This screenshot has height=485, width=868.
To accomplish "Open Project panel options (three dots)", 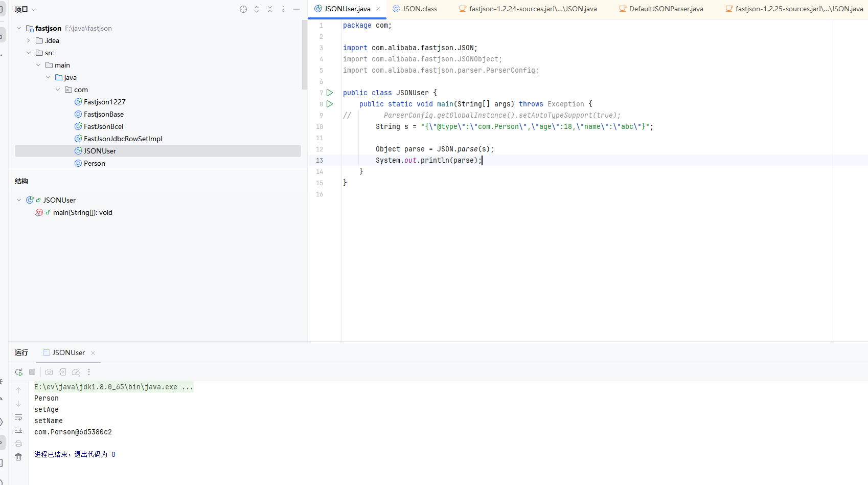I will (x=283, y=9).
